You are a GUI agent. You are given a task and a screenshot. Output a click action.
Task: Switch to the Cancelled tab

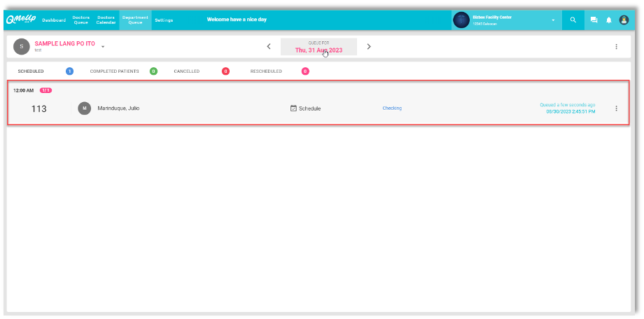[186, 71]
